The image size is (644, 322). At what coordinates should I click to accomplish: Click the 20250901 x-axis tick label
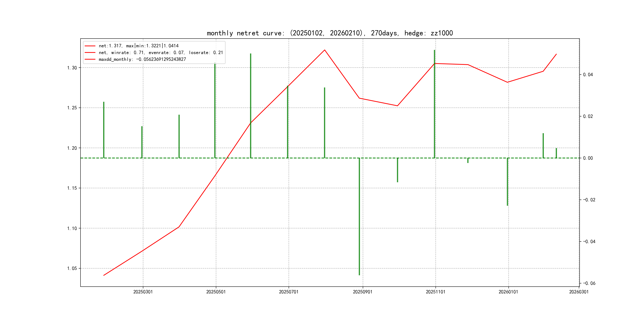363,292
